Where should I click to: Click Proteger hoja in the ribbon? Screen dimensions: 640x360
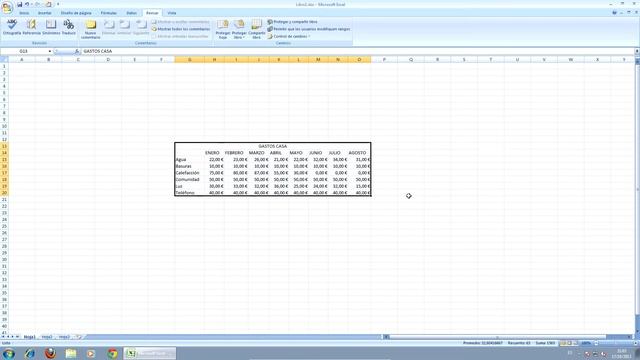click(x=222, y=29)
